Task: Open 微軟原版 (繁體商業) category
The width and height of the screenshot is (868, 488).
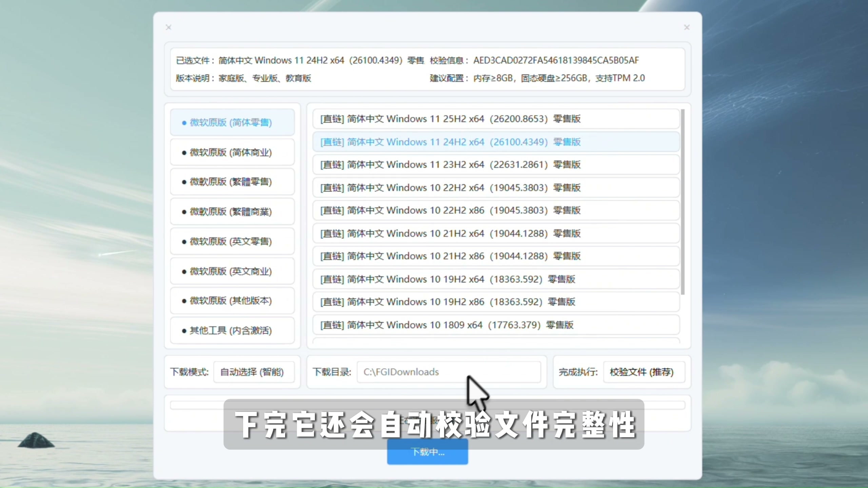Action: coord(232,212)
